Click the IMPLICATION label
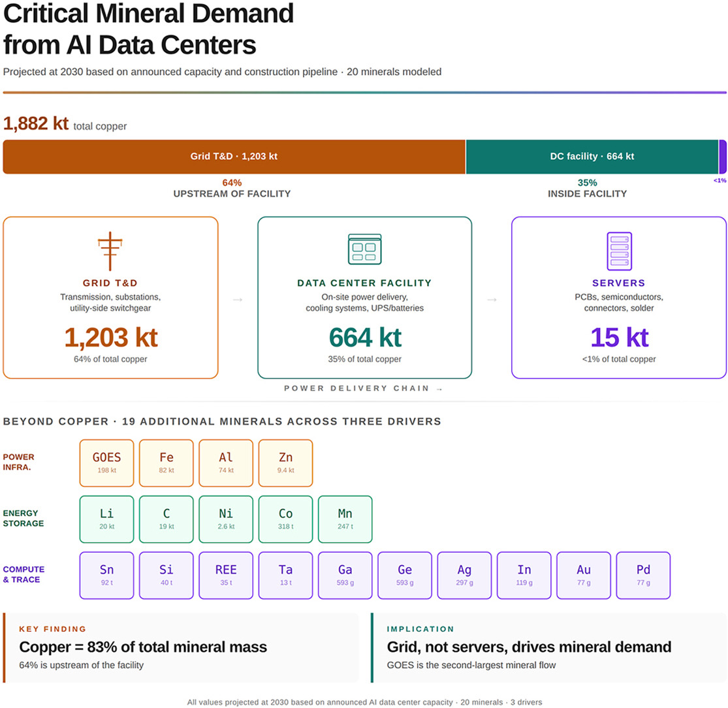 click(420, 629)
